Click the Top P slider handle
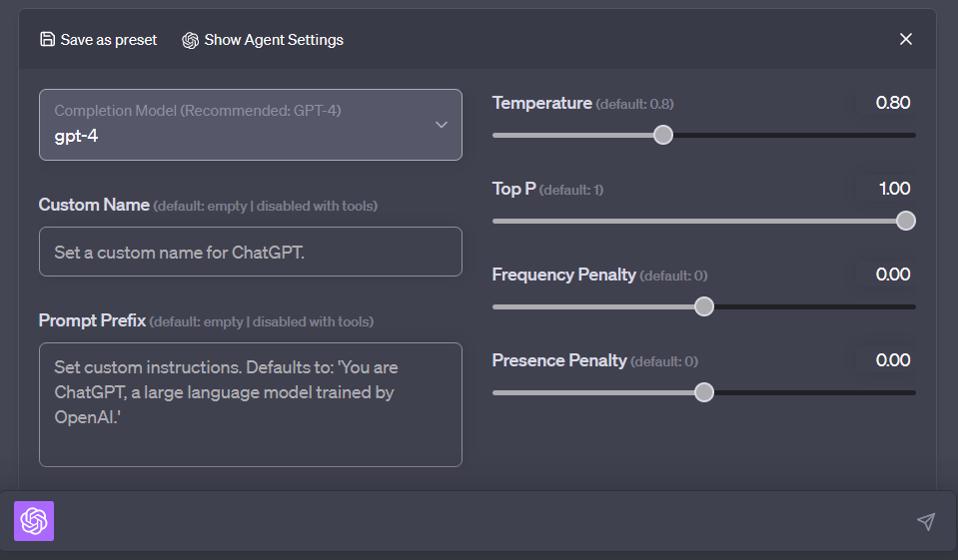The height and width of the screenshot is (560, 958). click(x=906, y=221)
